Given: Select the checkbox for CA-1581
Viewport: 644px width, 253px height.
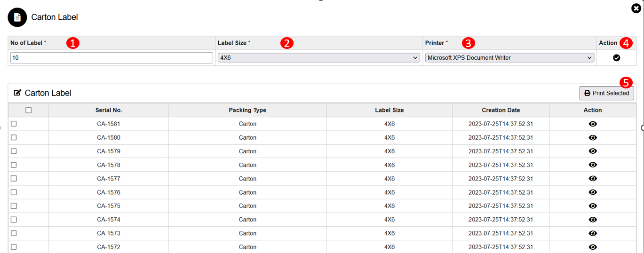Looking at the screenshot, I should pyautogui.click(x=14, y=124).
